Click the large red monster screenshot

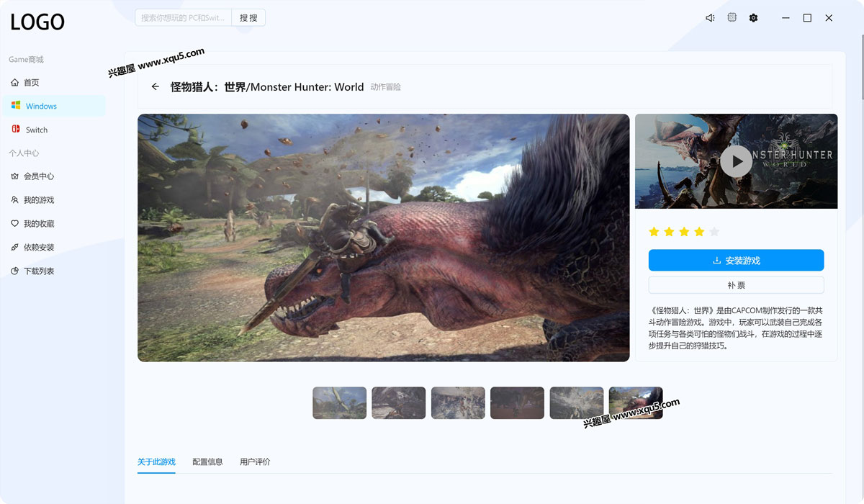tap(384, 238)
